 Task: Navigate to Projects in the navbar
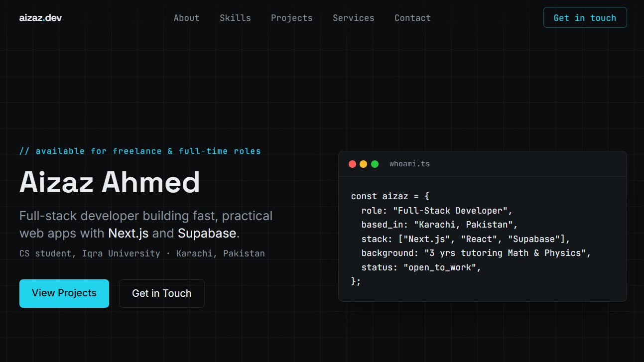click(x=292, y=18)
